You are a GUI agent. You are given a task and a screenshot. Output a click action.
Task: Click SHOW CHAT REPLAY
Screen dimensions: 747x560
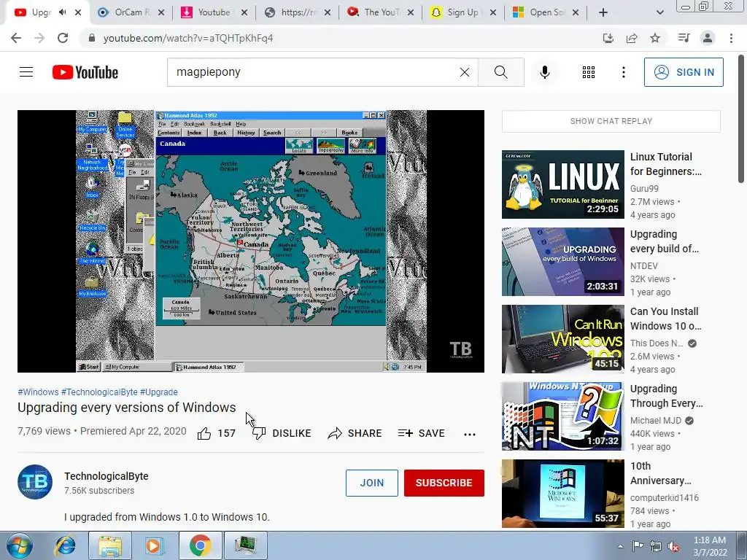[x=611, y=121]
